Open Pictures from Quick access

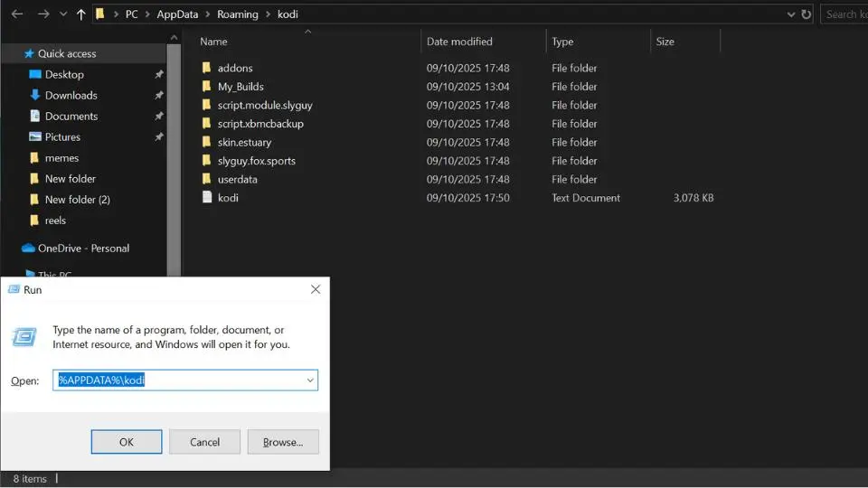click(x=62, y=137)
